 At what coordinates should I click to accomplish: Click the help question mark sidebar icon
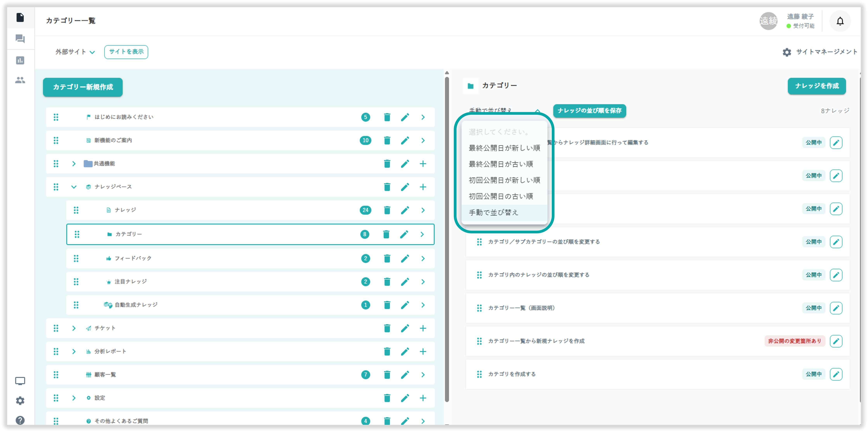[x=20, y=420]
